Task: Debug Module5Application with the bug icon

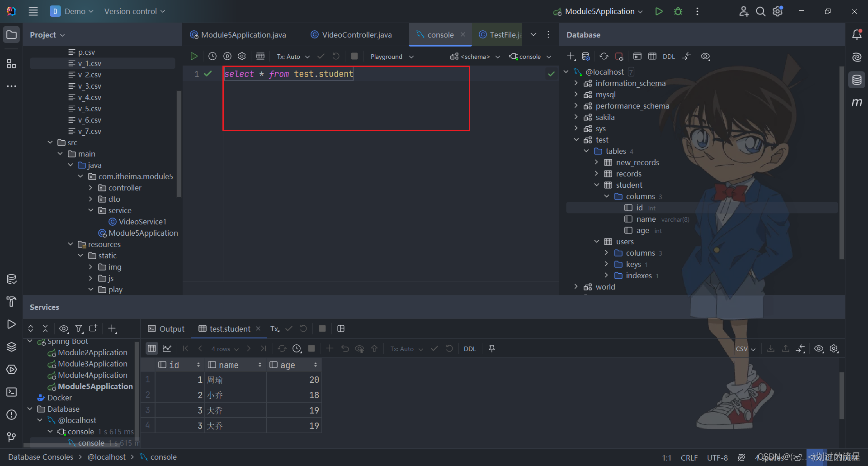Action: point(678,11)
